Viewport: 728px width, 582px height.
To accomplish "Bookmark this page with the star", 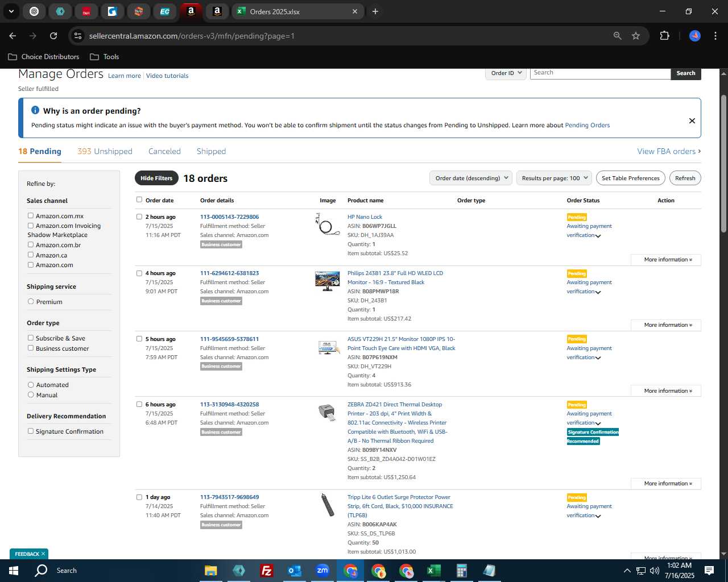I will (636, 36).
